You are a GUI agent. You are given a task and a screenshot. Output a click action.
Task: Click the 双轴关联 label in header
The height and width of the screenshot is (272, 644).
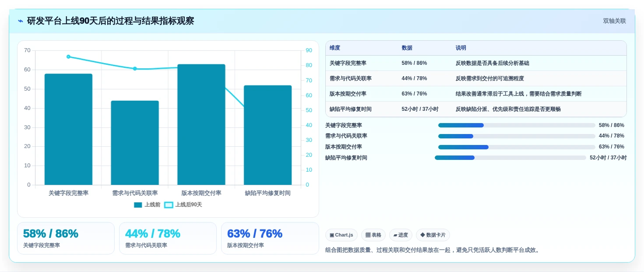[x=614, y=21]
